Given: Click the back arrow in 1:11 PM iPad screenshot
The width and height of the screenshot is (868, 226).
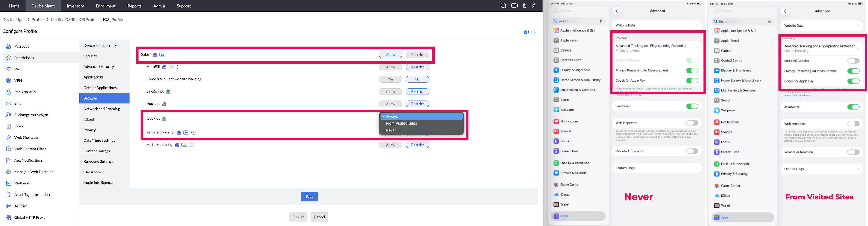Looking at the screenshot, I should [x=785, y=11].
